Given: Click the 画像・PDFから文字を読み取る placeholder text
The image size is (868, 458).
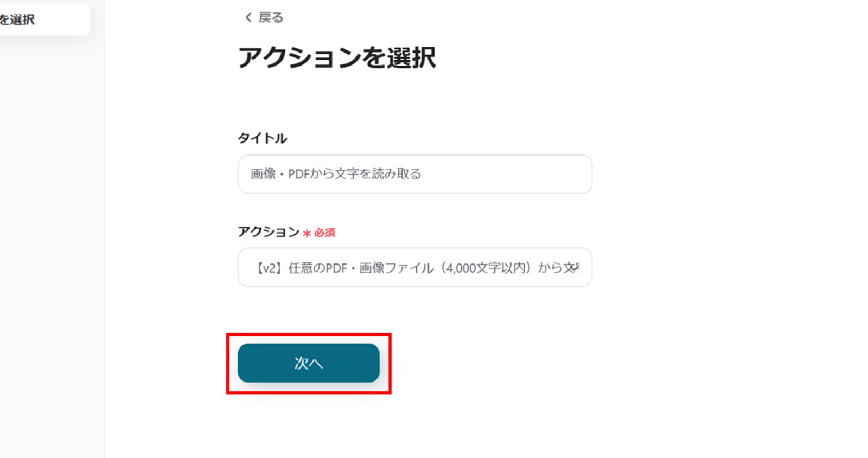Looking at the screenshot, I should [335, 174].
